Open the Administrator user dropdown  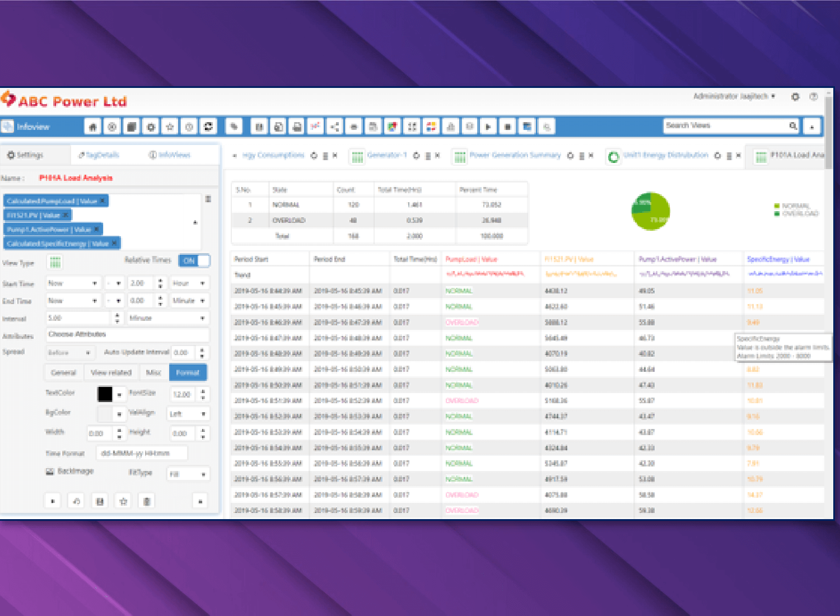[x=734, y=96]
